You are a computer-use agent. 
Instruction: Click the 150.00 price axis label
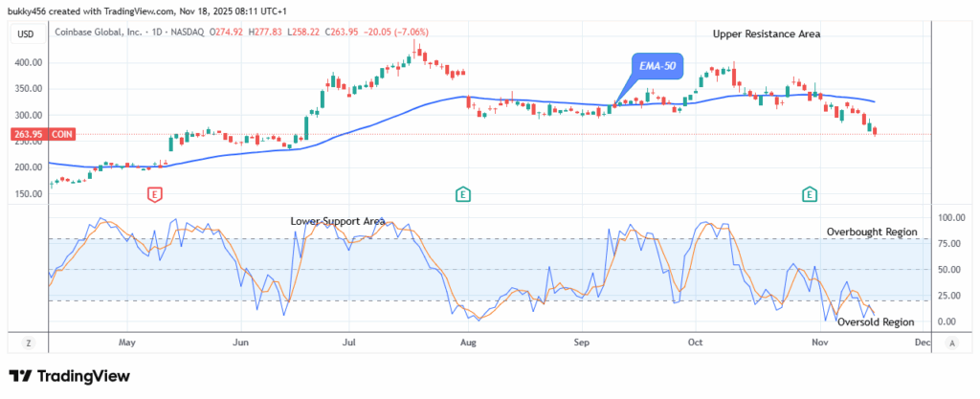pos(30,193)
